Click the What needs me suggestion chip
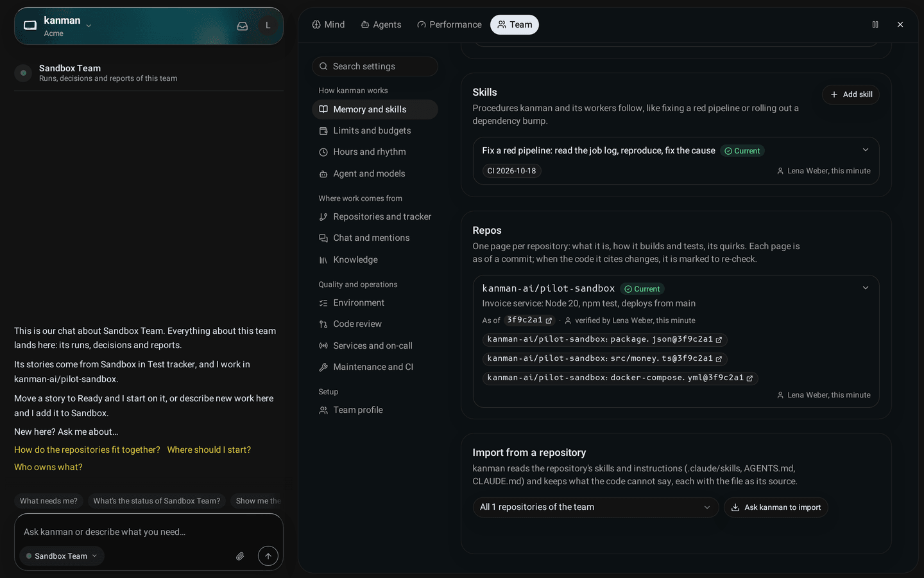The width and height of the screenshot is (924, 578). pyautogui.click(x=49, y=501)
